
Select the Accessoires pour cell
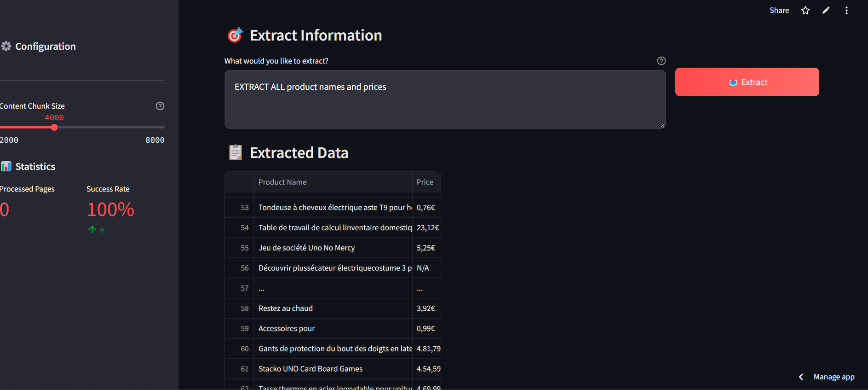coord(333,328)
